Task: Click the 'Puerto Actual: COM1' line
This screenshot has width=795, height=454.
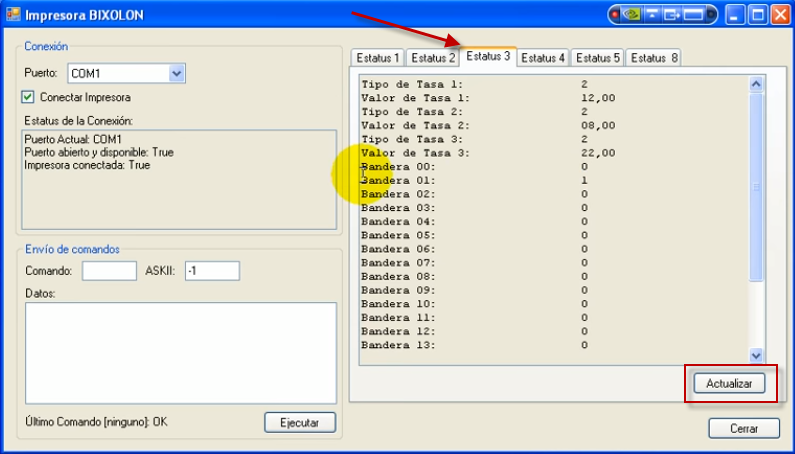Action: (x=73, y=139)
